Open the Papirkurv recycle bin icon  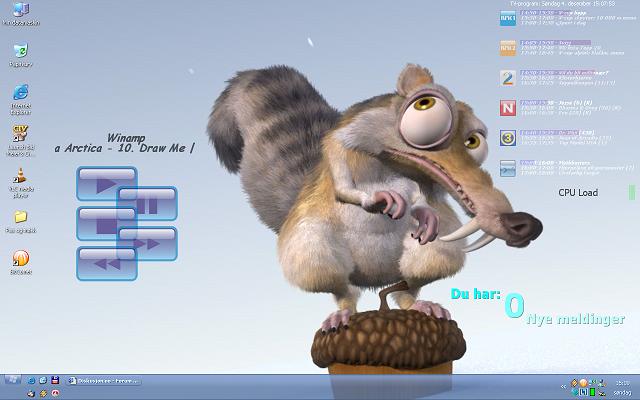(20, 55)
